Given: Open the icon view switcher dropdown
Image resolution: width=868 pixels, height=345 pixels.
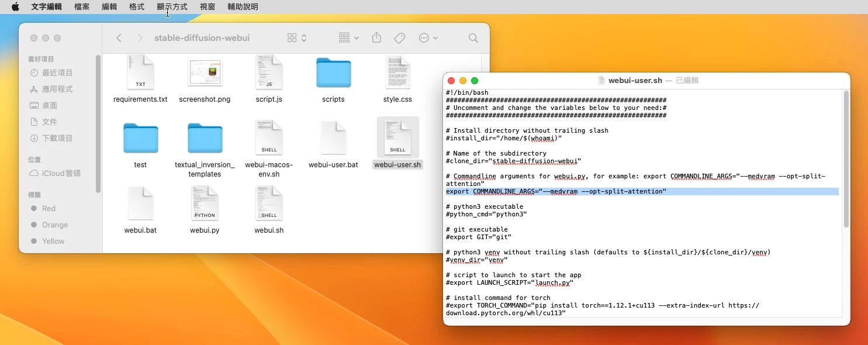Looking at the screenshot, I should click(297, 38).
